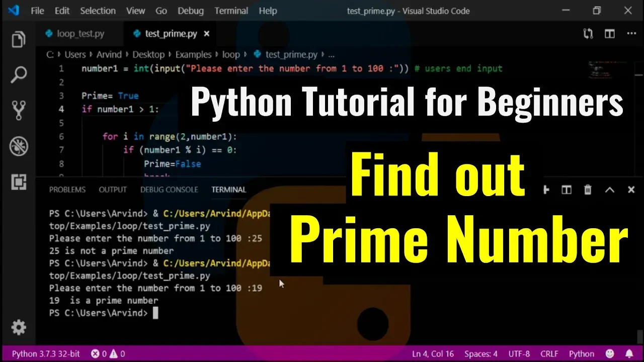Change language mode via Python status item
The width and height of the screenshot is (644, 362).
pos(582,353)
